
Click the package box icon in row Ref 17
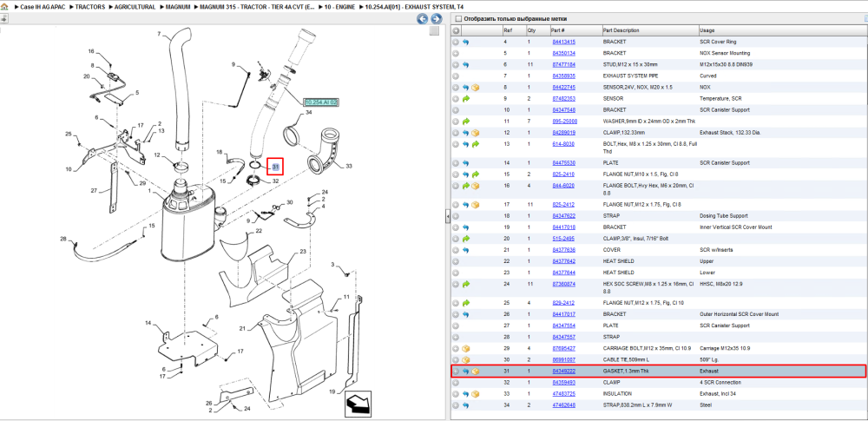pyautogui.click(x=476, y=204)
